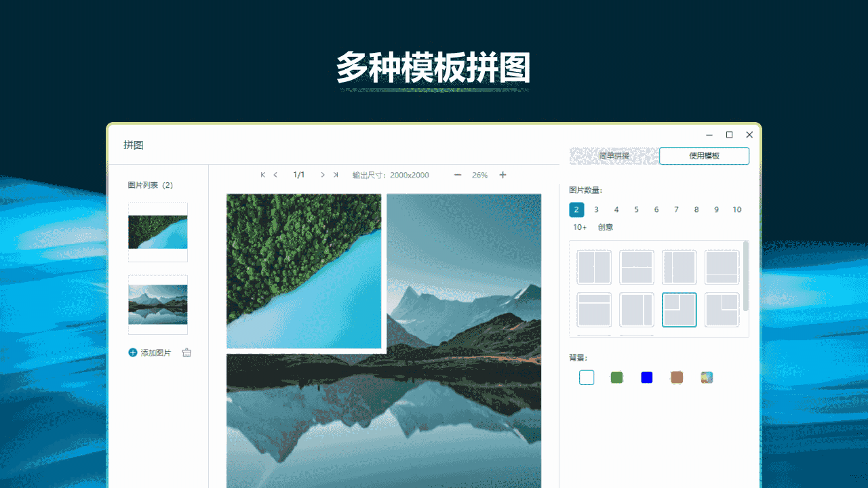The width and height of the screenshot is (868, 488).
Task: Select the zoom out minus icon
Action: pyautogui.click(x=458, y=175)
